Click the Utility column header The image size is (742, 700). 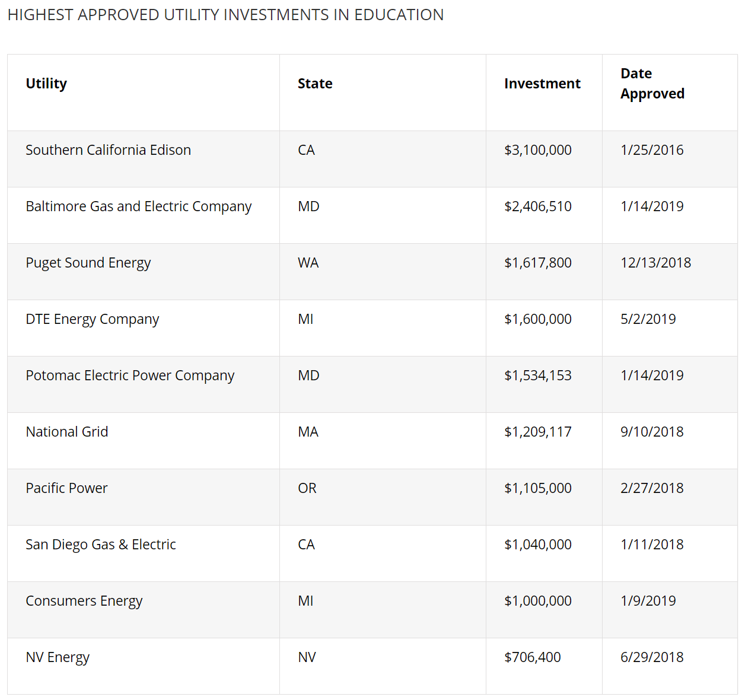point(46,84)
